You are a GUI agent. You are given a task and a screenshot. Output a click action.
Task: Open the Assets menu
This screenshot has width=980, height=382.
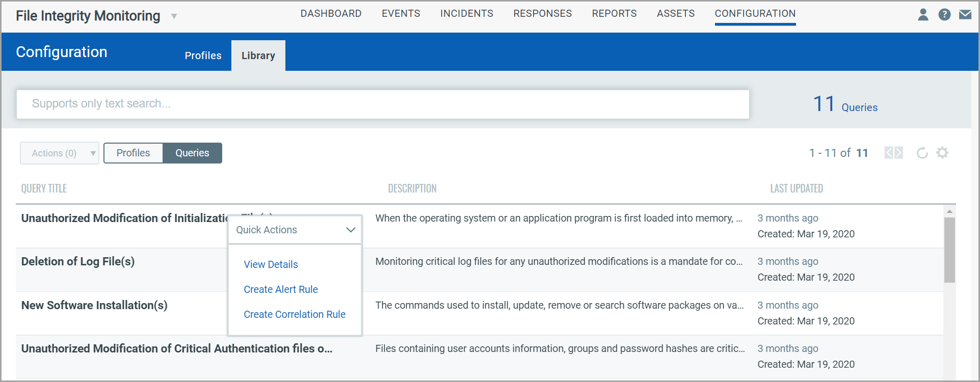click(x=676, y=14)
